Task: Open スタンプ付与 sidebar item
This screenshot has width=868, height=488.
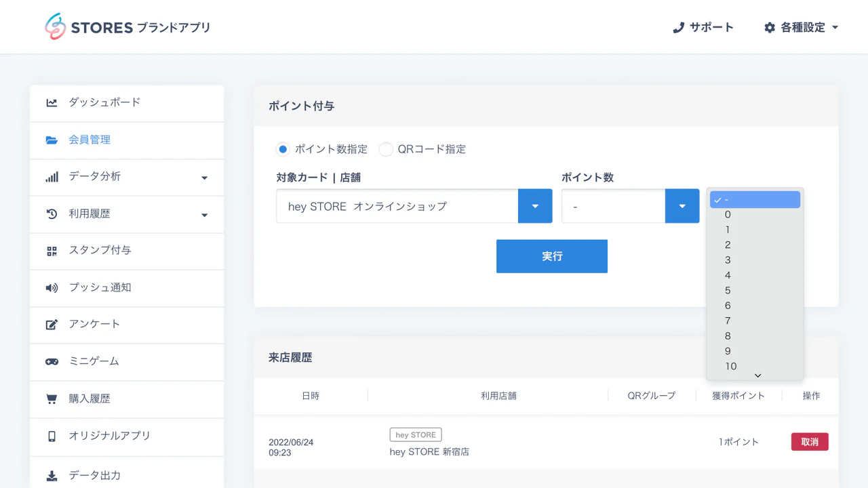Action: pyautogui.click(x=127, y=251)
